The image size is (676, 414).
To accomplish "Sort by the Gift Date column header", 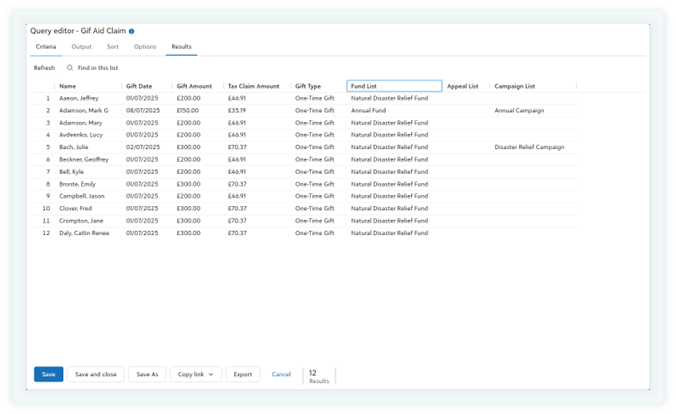I will pos(139,86).
